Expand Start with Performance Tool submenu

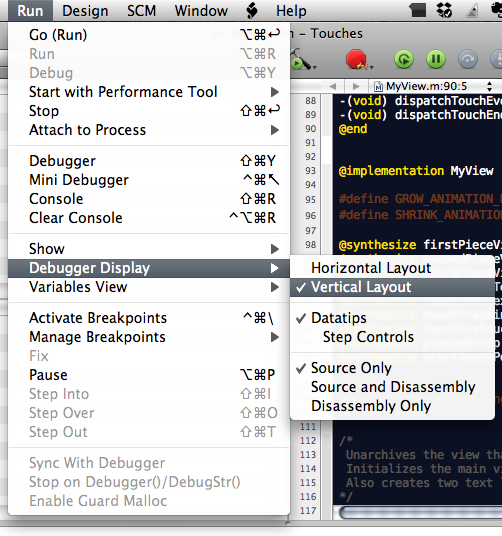[149, 92]
